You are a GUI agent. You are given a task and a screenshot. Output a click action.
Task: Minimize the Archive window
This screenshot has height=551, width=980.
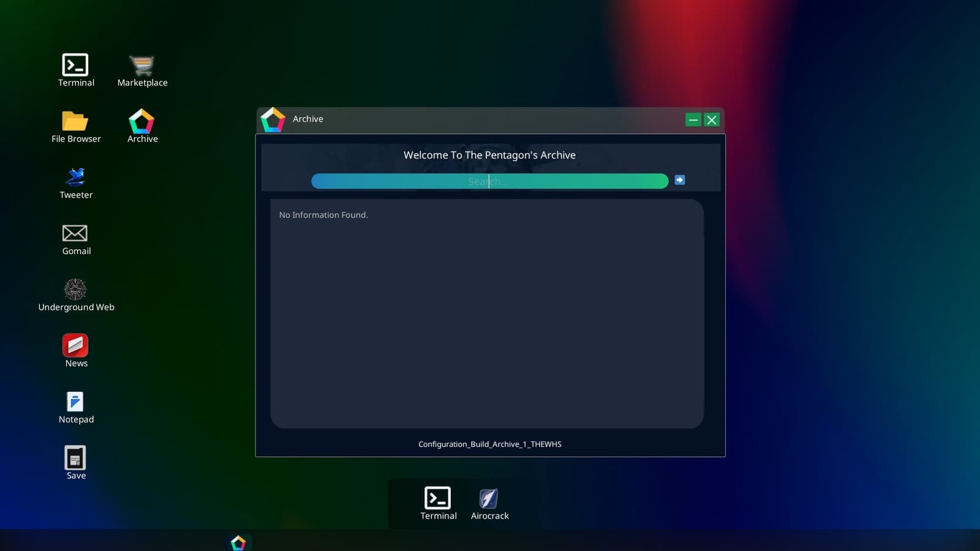click(x=693, y=120)
